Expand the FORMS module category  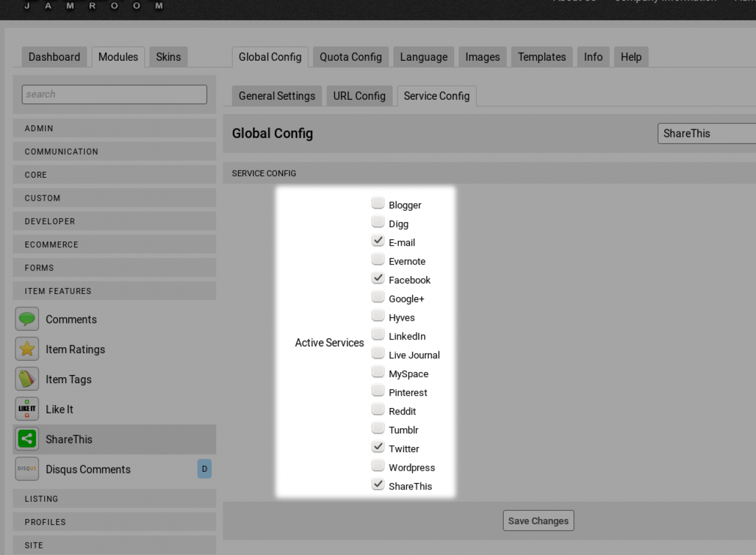click(x=115, y=267)
